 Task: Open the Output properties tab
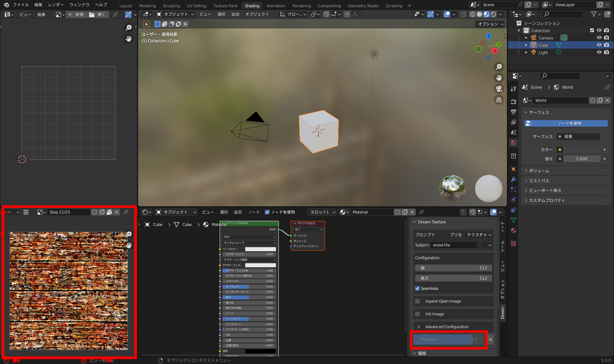click(x=513, y=112)
